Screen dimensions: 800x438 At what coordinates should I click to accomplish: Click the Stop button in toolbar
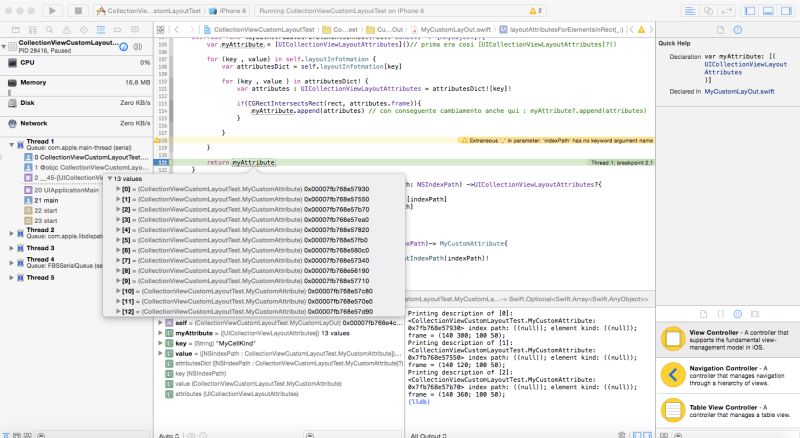(78, 10)
